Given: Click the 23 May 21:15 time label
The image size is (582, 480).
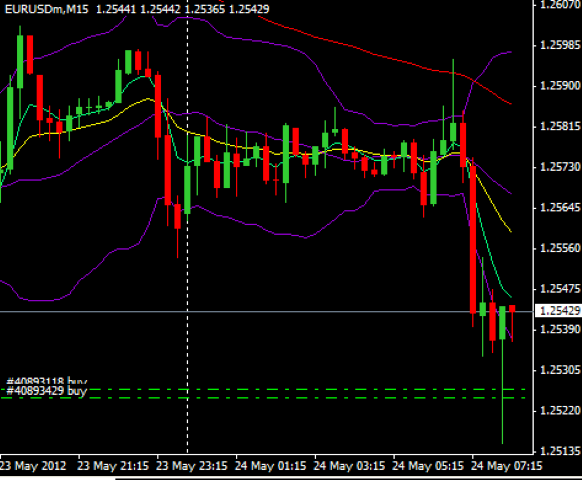Looking at the screenshot, I should pos(113,466).
